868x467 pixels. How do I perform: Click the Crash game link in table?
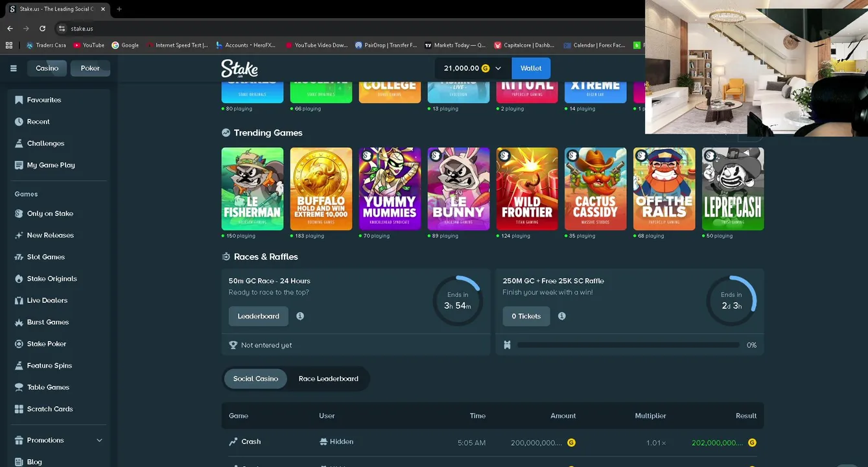coord(251,442)
